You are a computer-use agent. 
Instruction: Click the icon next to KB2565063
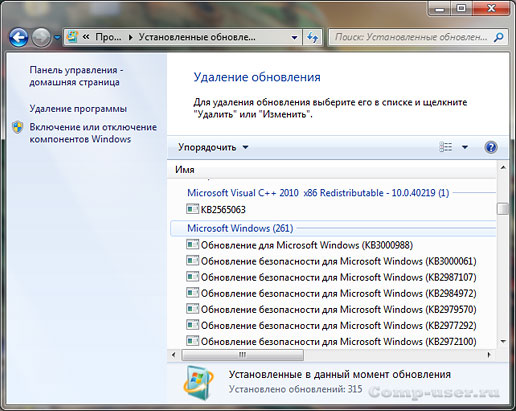(x=192, y=209)
